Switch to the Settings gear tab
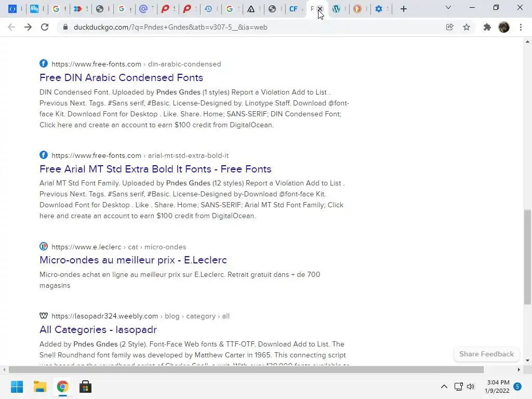 pyautogui.click(x=379, y=9)
